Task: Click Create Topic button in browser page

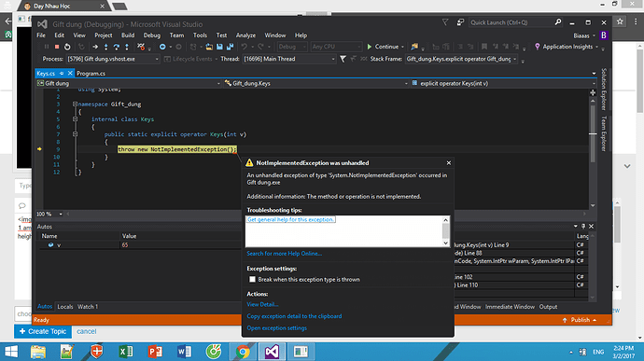Action: [x=43, y=331]
